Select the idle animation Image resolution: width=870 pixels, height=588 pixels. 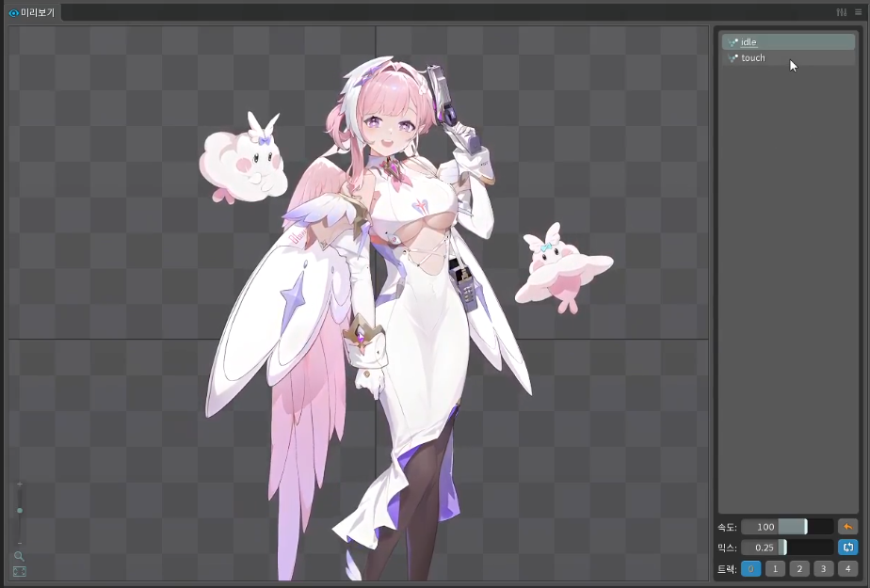click(788, 42)
